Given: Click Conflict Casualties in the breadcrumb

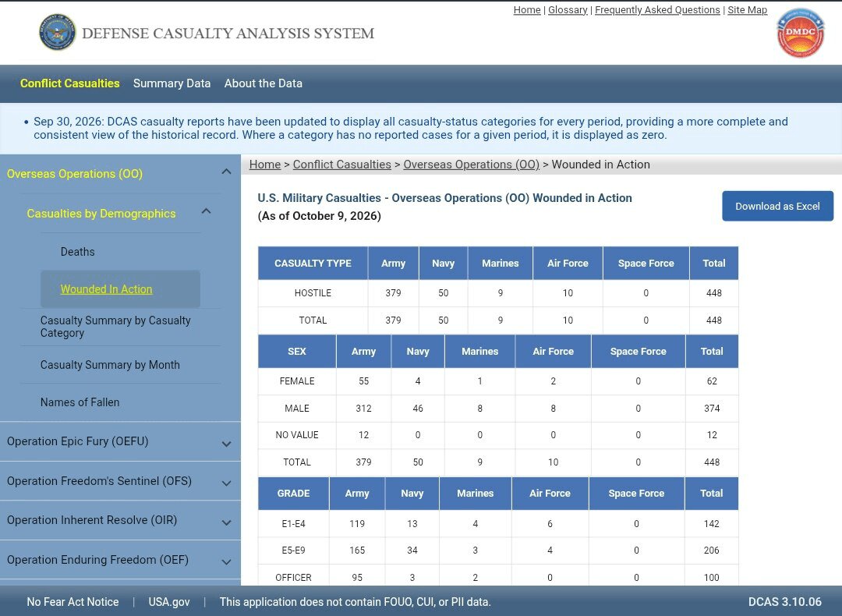Looking at the screenshot, I should point(342,165).
